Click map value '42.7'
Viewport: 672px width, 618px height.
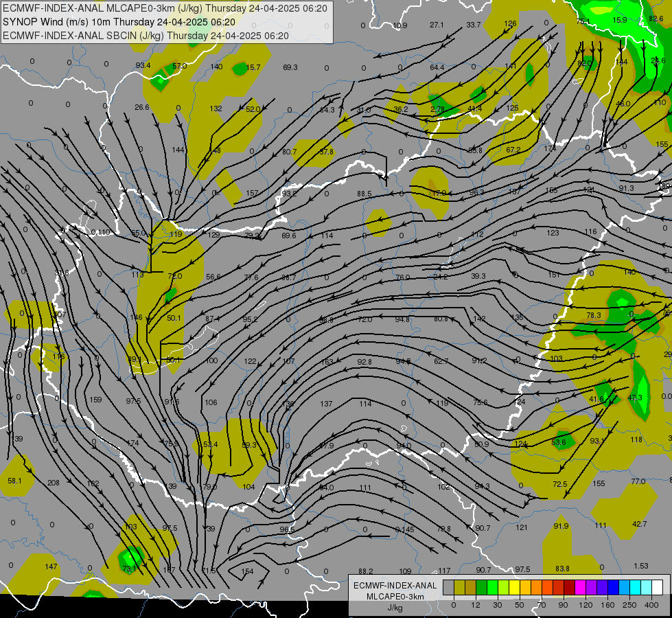[640, 524]
